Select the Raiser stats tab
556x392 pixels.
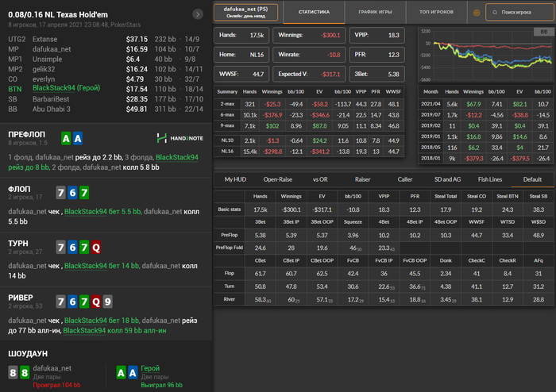coord(362,179)
